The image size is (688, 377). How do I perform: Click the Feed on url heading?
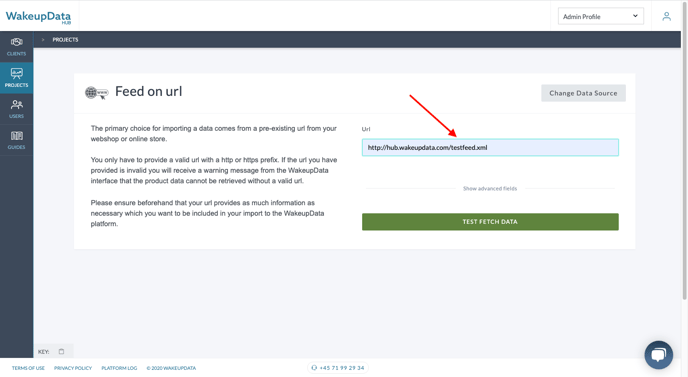click(148, 91)
